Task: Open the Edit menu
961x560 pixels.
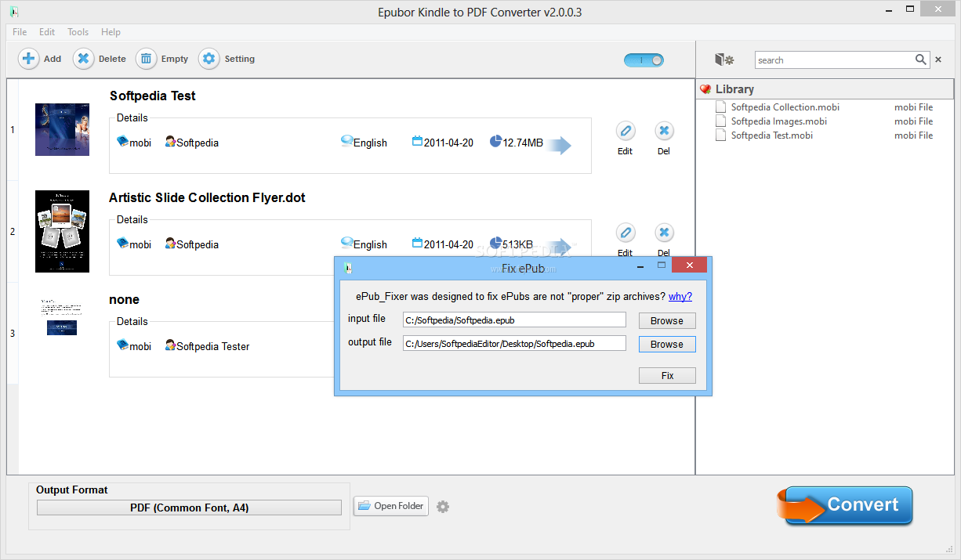Action: (x=47, y=32)
